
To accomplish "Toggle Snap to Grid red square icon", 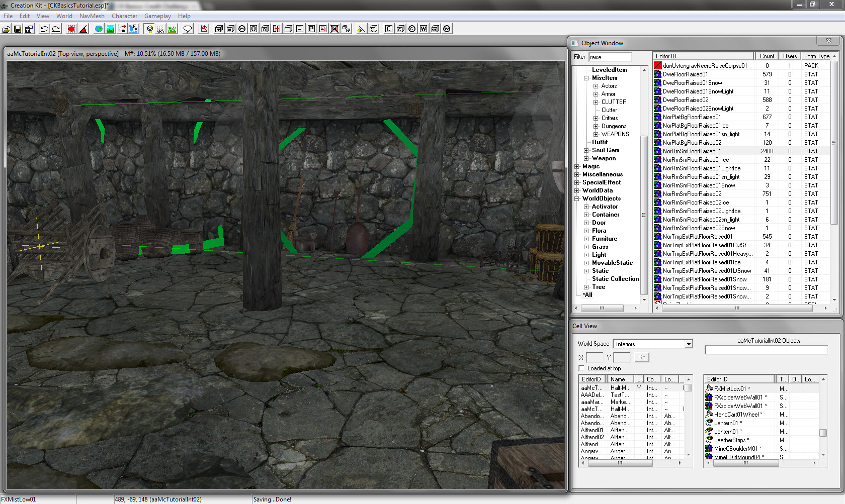I will tap(71, 29).
